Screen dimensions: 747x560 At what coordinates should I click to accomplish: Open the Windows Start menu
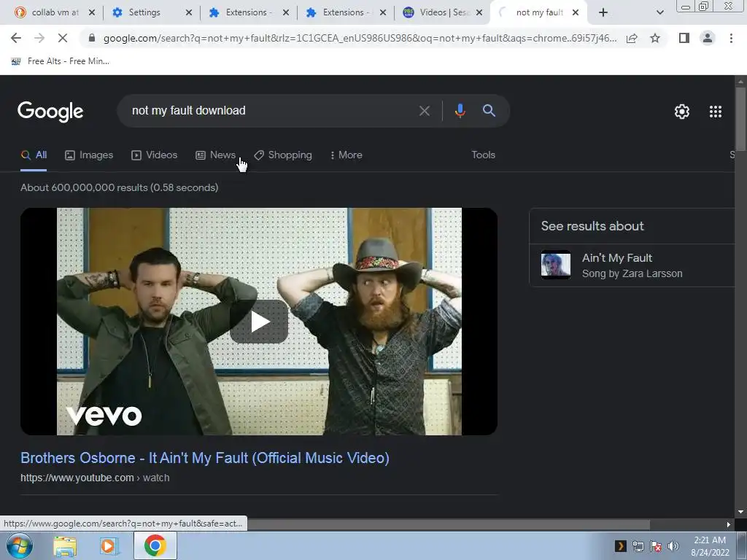click(x=19, y=545)
